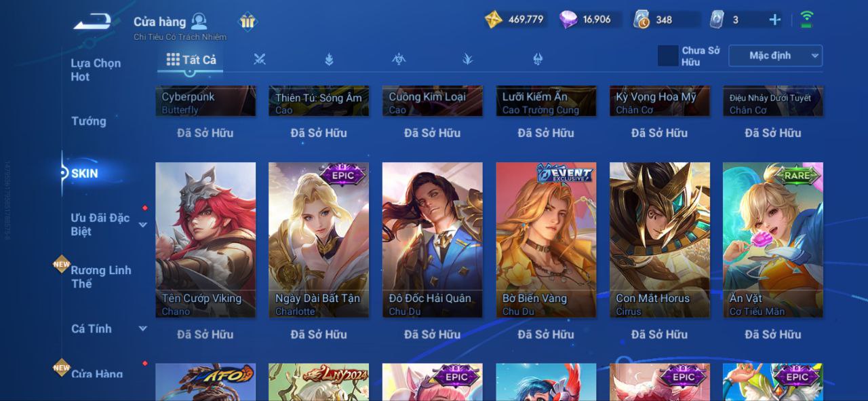This screenshot has width=868, height=401.
Task: Open the Tướng menu
Action: (x=89, y=121)
